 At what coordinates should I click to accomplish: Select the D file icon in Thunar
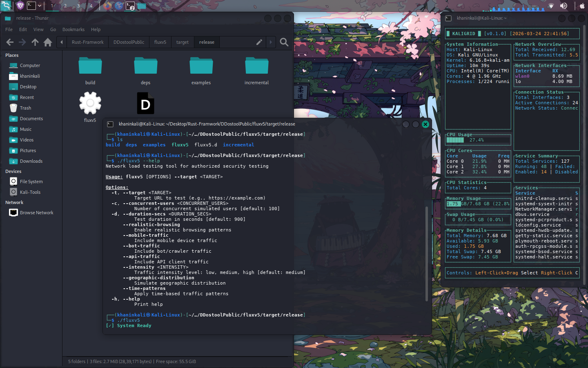[146, 103]
